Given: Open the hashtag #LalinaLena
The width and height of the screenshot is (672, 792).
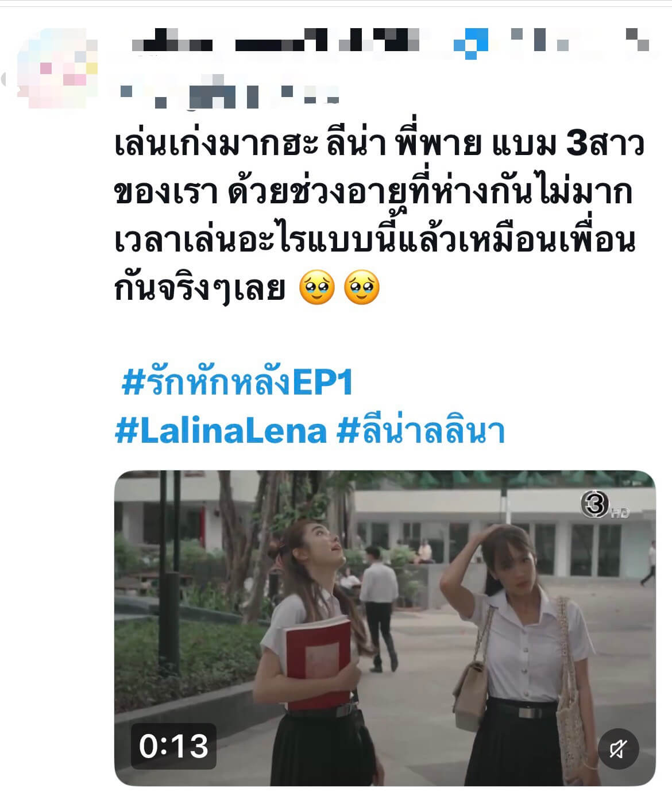Looking at the screenshot, I should coord(221,431).
